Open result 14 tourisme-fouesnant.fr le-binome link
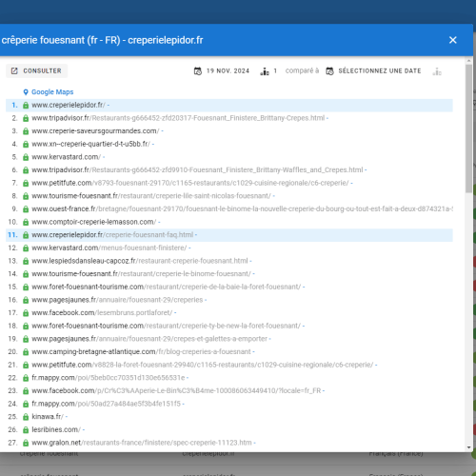 click(141, 274)
